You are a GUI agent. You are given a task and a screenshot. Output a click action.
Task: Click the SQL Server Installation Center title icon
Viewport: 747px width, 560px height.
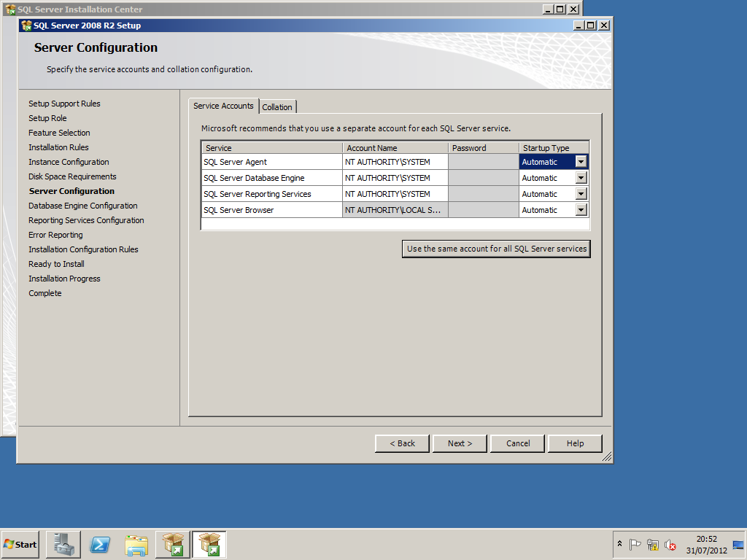pyautogui.click(x=10, y=9)
